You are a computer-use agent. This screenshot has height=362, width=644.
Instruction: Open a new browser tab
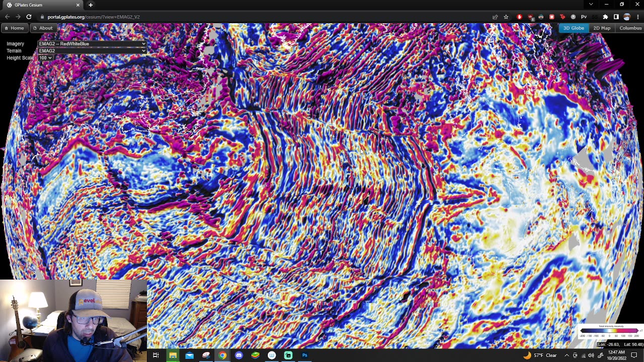pyautogui.click(x=91, y=5)
